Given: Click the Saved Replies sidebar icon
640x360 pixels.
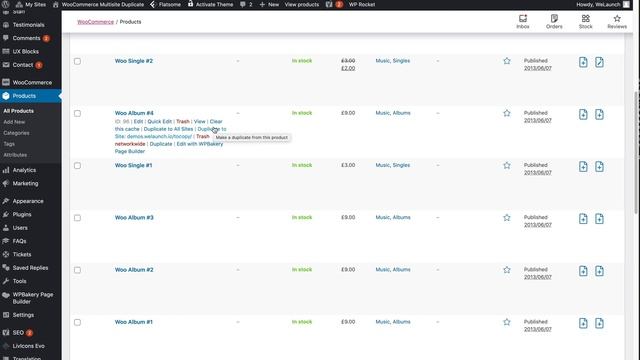Looking at the screenshot, I should (x=6, y=268).
